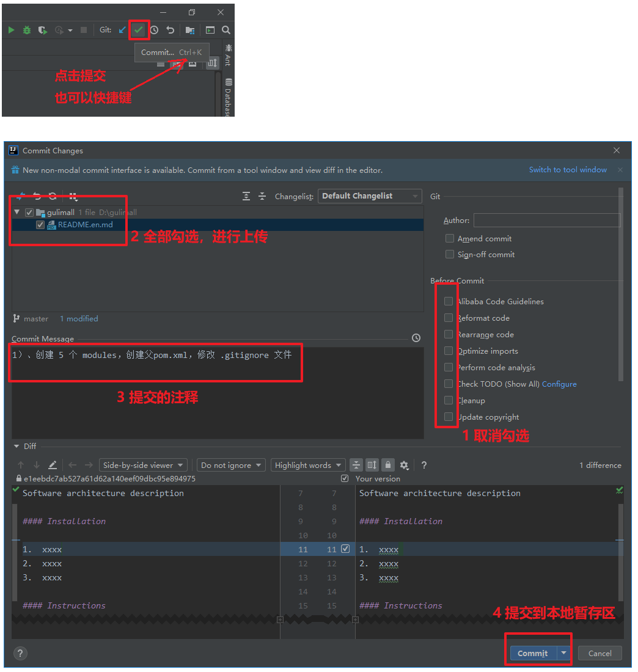The width and height of the screenshot is (638, 672).
Task: Collapse the Diff section
Action: tap(16, 446)
